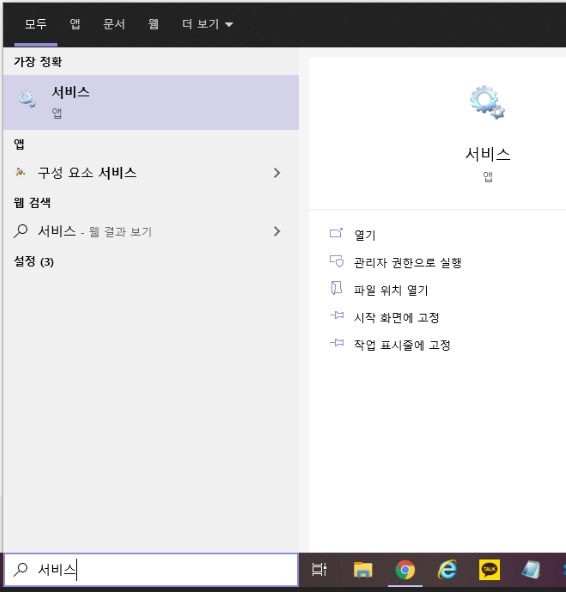Click the 서비스 title in preview pane

pos(487,154)
